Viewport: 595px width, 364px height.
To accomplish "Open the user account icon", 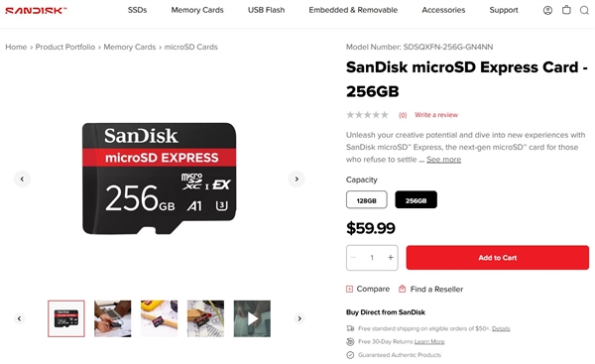I will coord(547,10).
